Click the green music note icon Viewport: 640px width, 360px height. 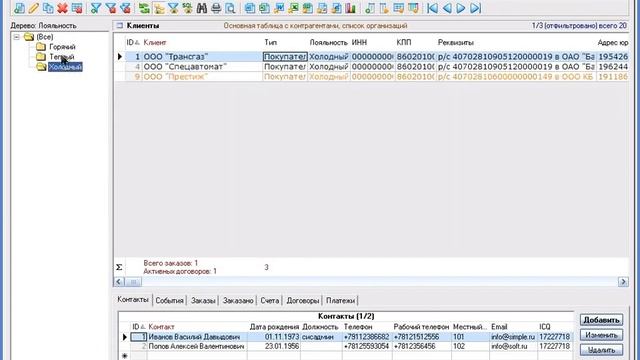(369, 7)
